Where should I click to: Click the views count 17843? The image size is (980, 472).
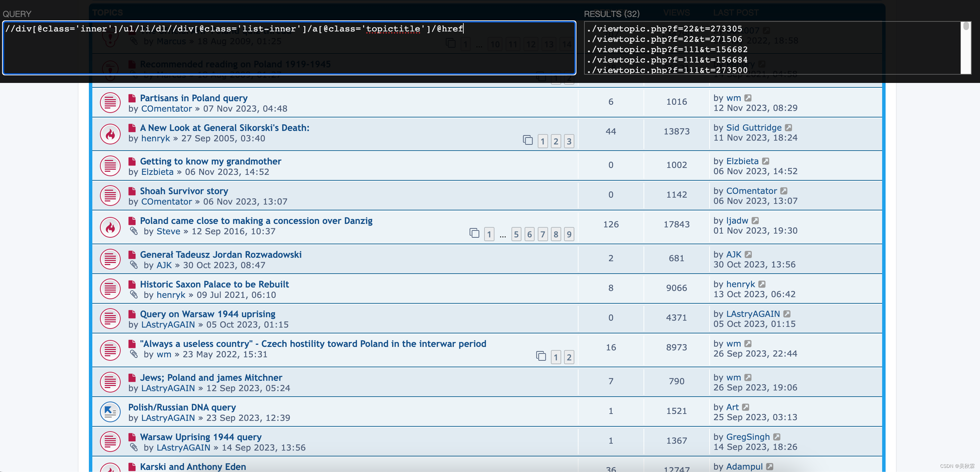pos(676,224)
